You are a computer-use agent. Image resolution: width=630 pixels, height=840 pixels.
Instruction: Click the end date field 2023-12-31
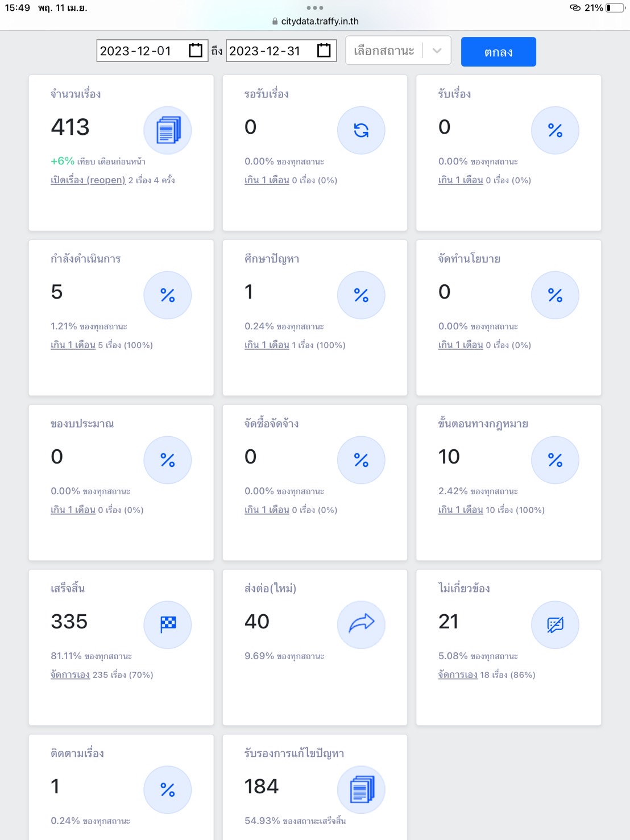(x=265, y=51)
